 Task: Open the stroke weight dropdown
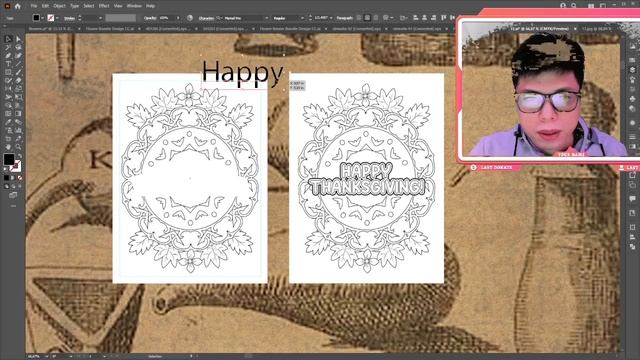coord(100,18)
